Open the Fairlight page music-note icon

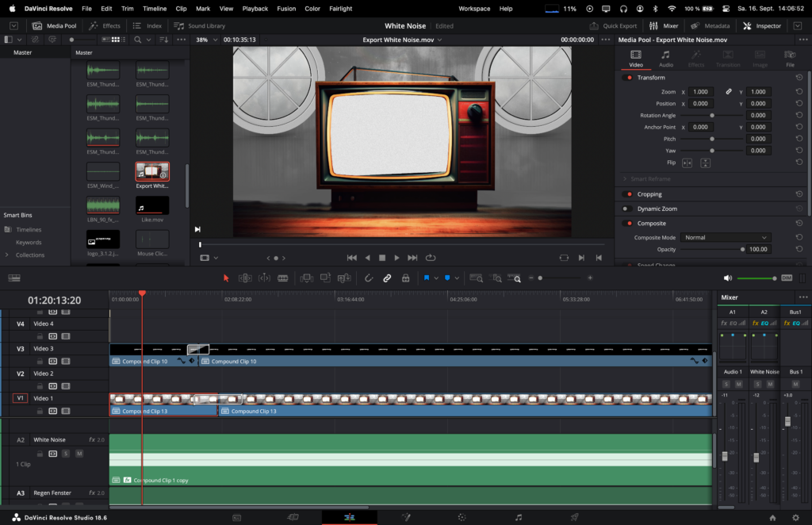519,517
